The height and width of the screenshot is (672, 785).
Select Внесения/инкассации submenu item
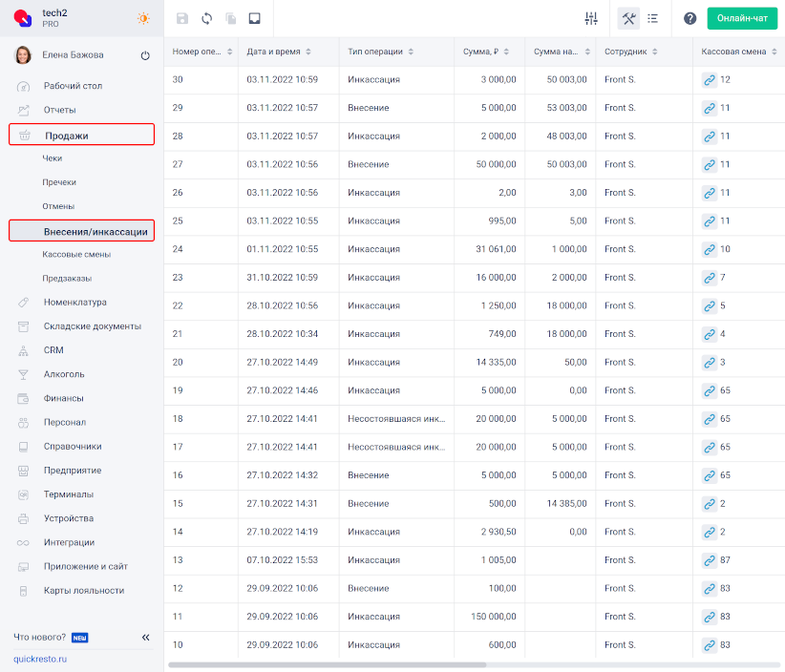pyautogui.click(x=81, y=231)
